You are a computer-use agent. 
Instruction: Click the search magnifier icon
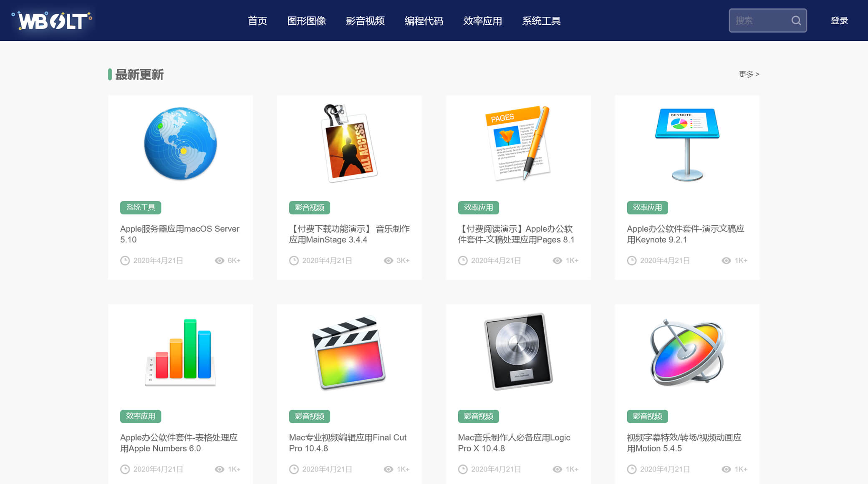[796, 20]
